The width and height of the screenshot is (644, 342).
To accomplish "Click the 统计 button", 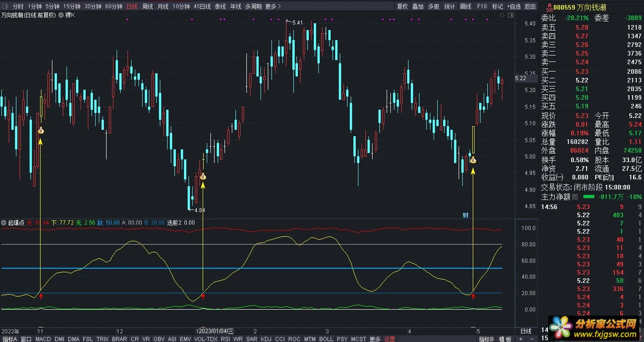I will (450, 6).
